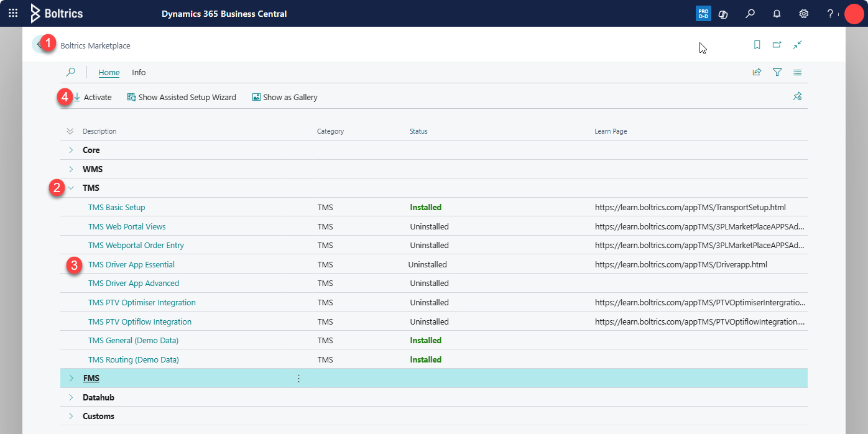Open TMS Web Portal Views
Screen dimensions: 868x434
(127, 226)
